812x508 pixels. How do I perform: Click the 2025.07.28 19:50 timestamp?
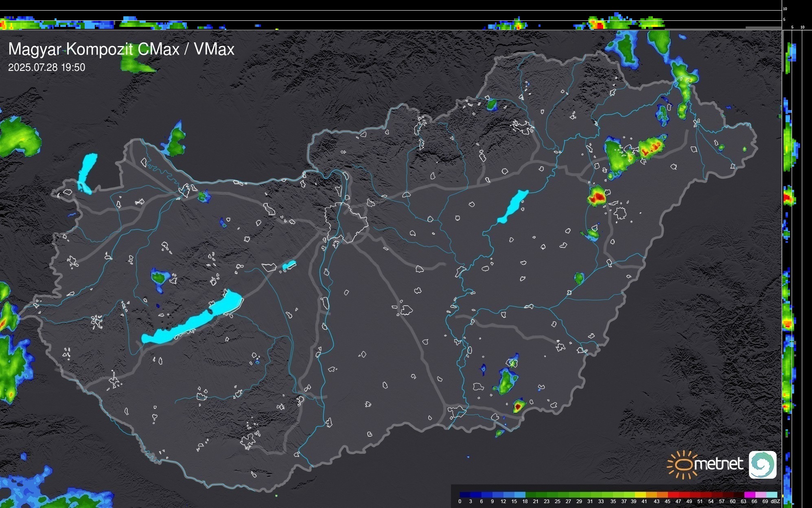click(x=47, y=67)
